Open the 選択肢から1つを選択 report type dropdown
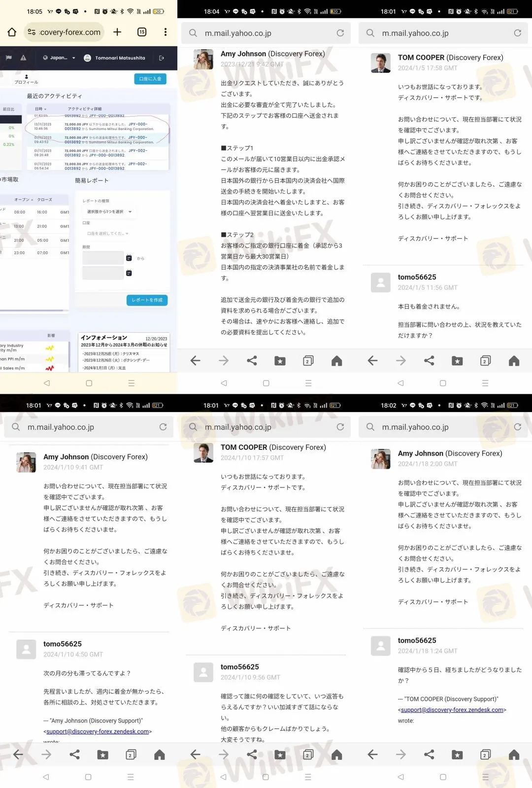 point(109,211)
